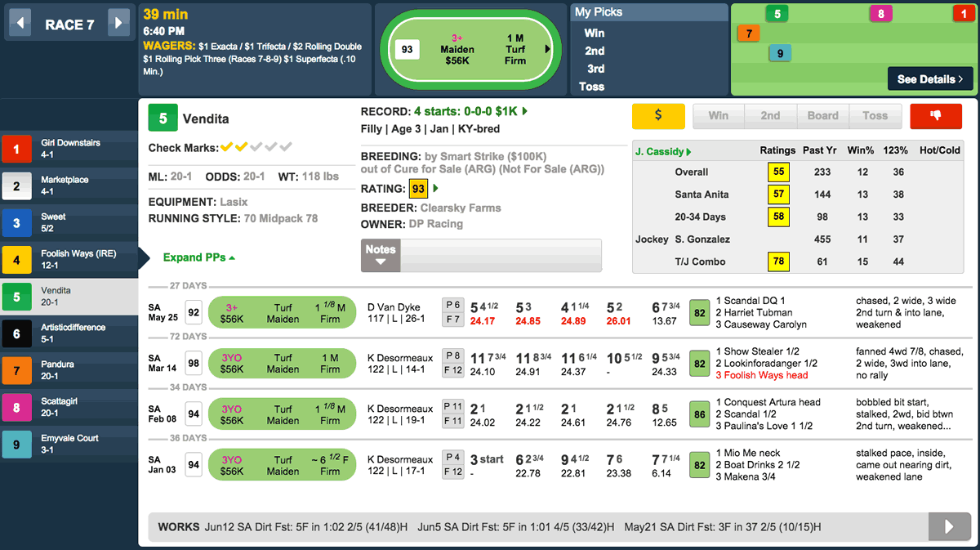Enable the Win selection button
980x550 pixels.
tap(718, 116)
